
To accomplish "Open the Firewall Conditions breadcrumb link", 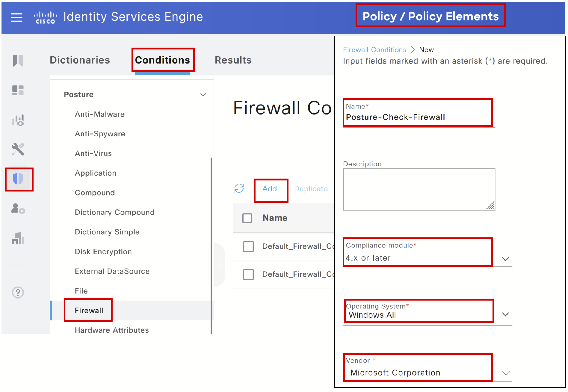I will pyautogui.click(x=375, y=50).
